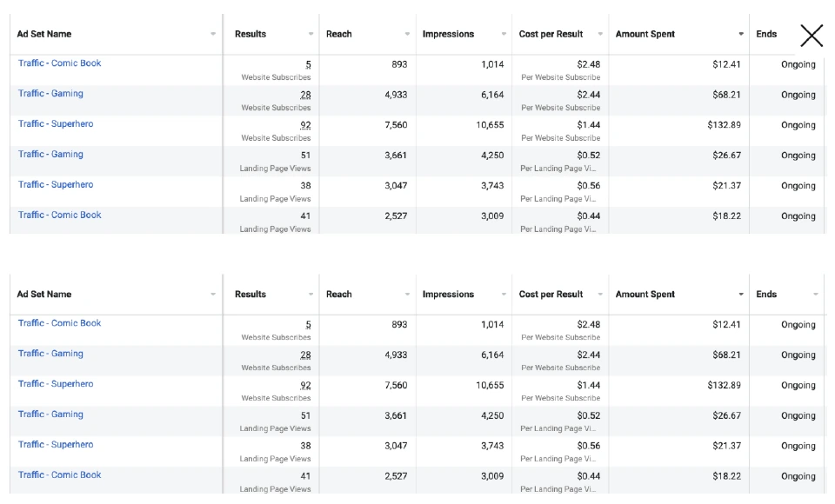Click the Ad Set Name header in upper table
This screenshot has height=504, width=835.
(x=44, y=34)
